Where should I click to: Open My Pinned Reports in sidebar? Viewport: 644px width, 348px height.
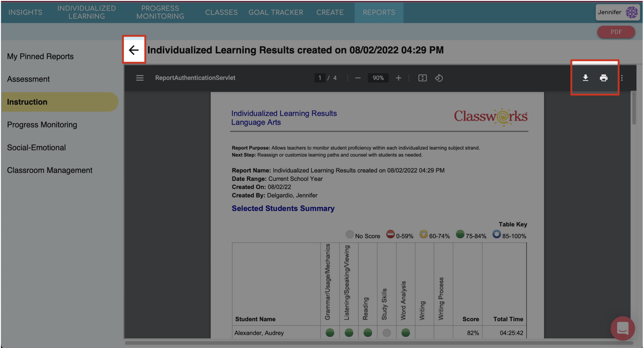[40, 57]
